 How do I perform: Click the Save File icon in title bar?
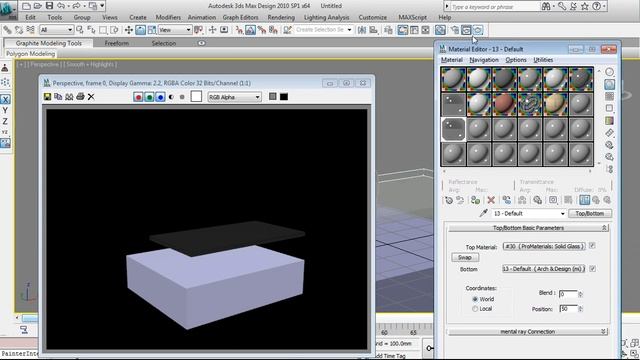(49, 6)
